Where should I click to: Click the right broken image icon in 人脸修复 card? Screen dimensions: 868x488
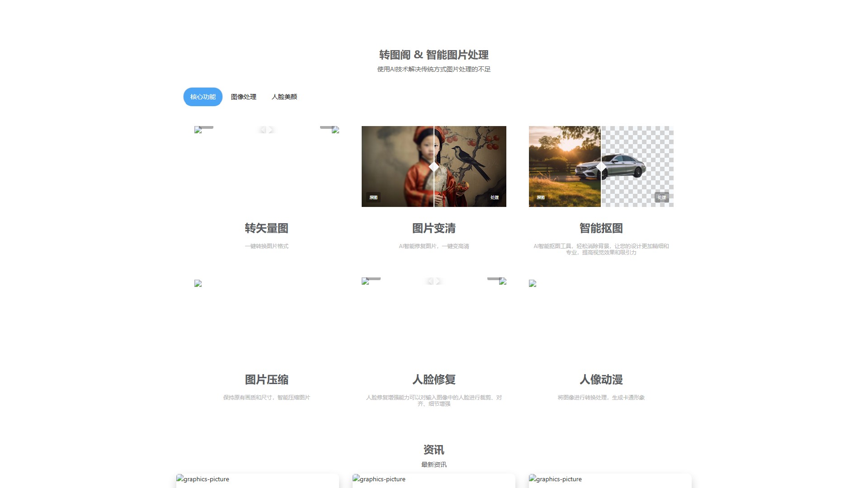click(x=502, y=280)
